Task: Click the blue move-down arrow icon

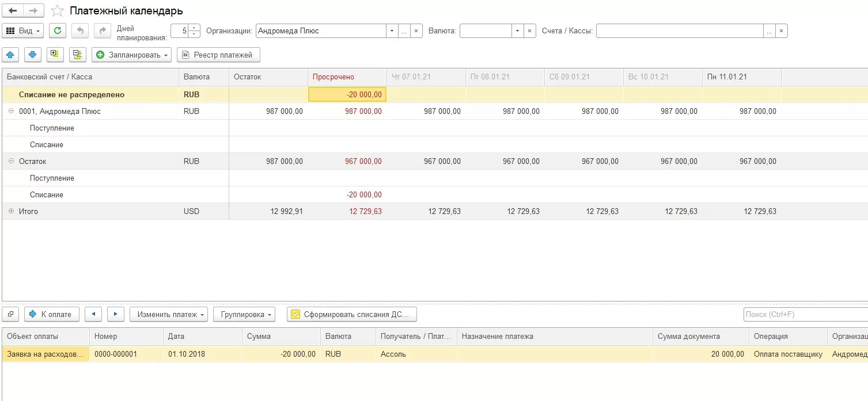Action: click(33, 55)
